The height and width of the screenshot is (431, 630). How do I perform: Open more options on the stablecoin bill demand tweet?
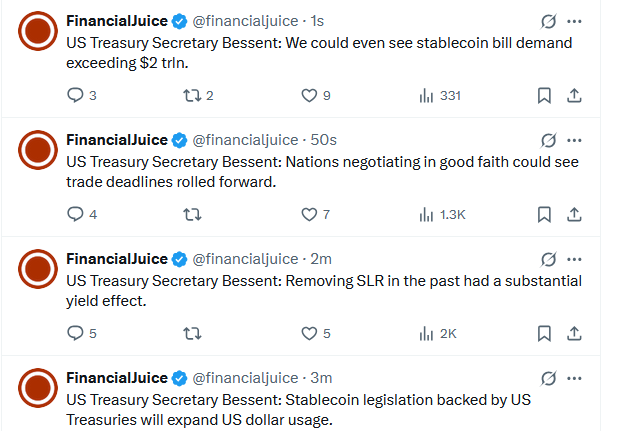[x=574, y=21]
